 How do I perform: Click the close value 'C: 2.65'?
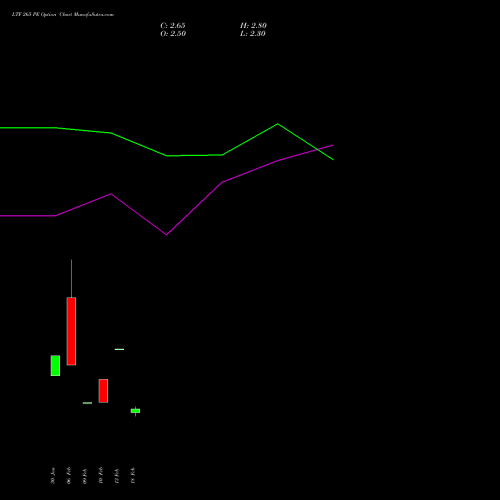pyautogui.click(x=173, y=26)
